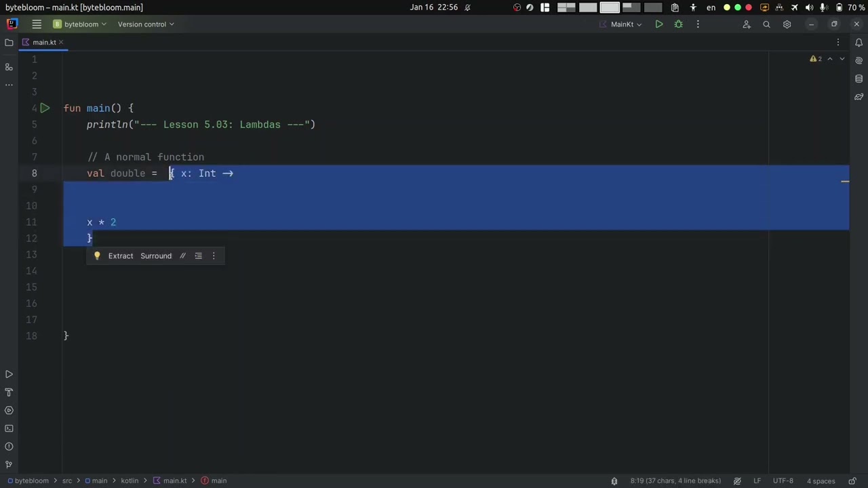Expand the Version control dropdown
This screenshot has width=868, height=488.
pos(145,24)
